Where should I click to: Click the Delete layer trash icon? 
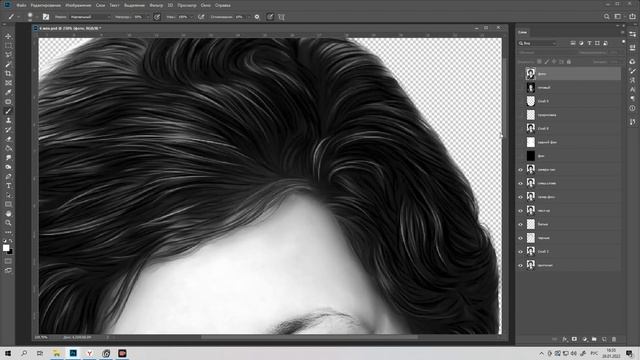[x=614, y=339]
